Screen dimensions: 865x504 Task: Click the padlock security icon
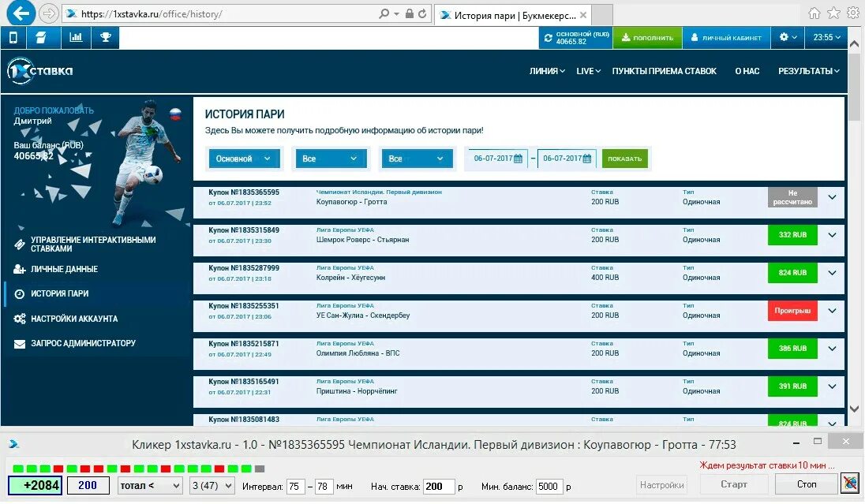[410, 13]
